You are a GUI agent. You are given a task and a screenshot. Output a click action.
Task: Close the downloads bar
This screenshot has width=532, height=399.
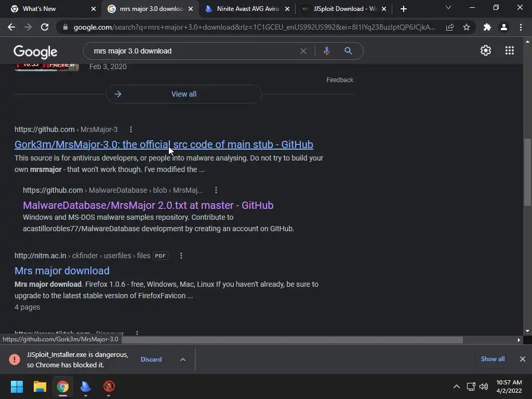tap(523, 358)
